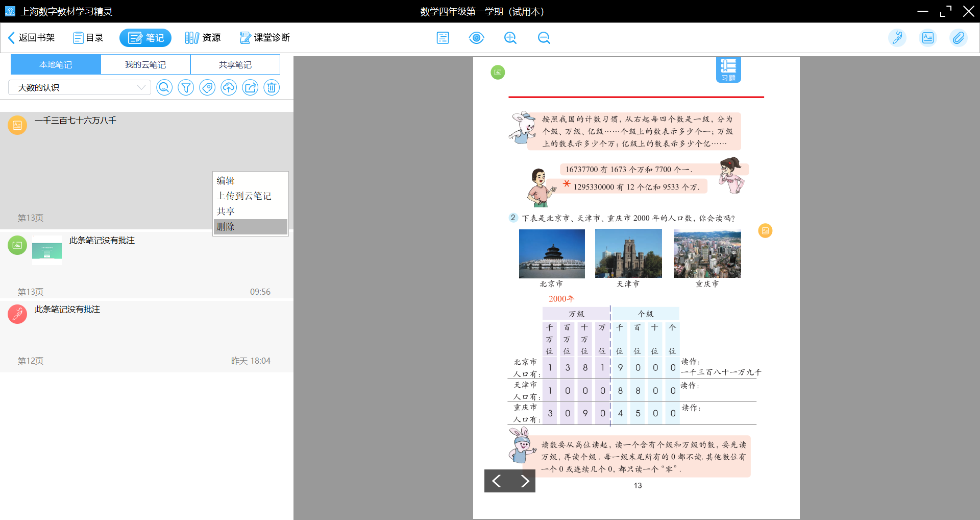Click the tag label icon
Image resolution: width=980 pixels, height=520 pixels.
pyautogui.click(x=207, y=88)
